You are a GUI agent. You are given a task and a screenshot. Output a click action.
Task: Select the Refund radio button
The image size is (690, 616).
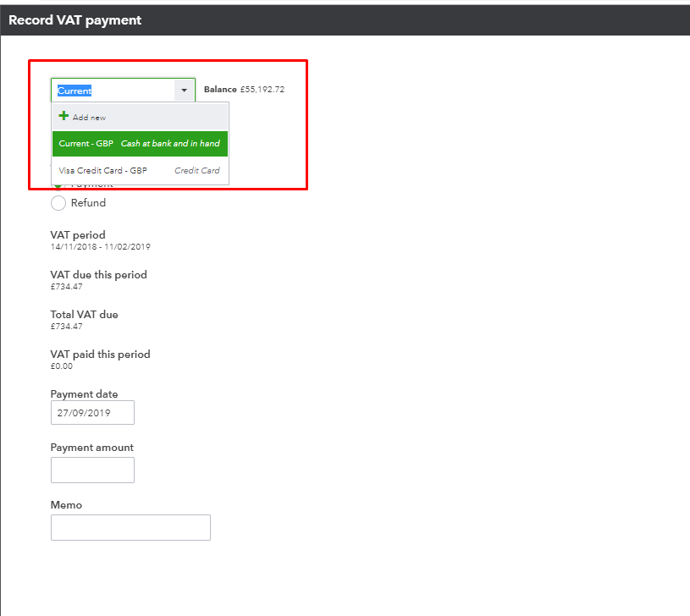tap(58, 203)
